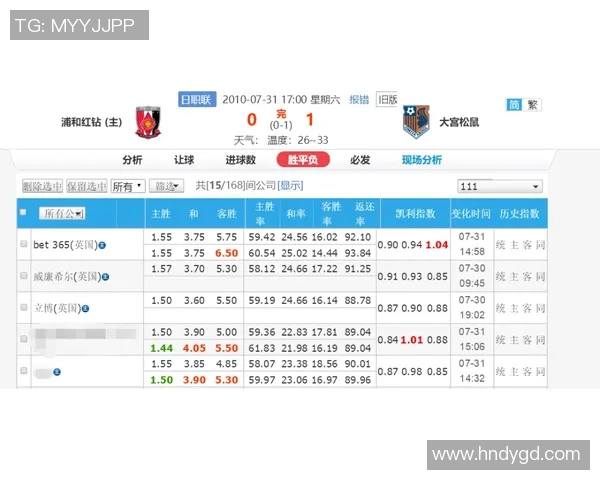The width and height of the screenshot is (600, 480).
Task: Click the 旧版 old version button
Action: click(x=387, y=99)
